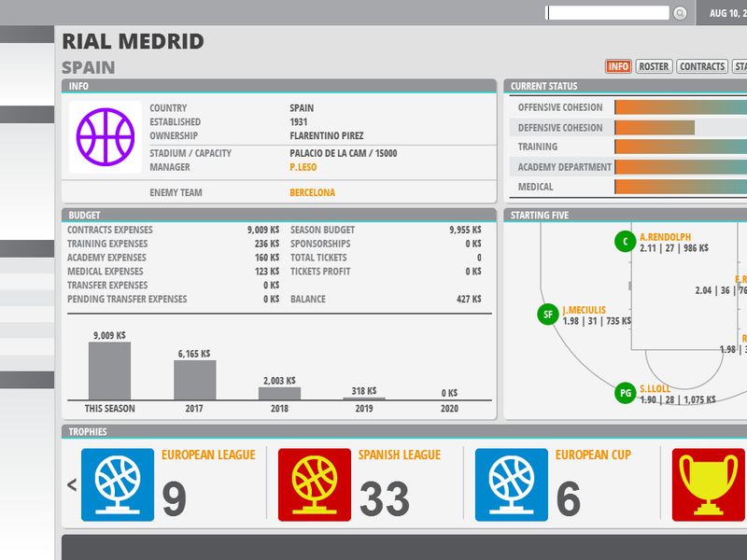Click the FLARENTINO PIREZ ownership value
This screenshot has width=747, height=560.
[x=326, y=135]
